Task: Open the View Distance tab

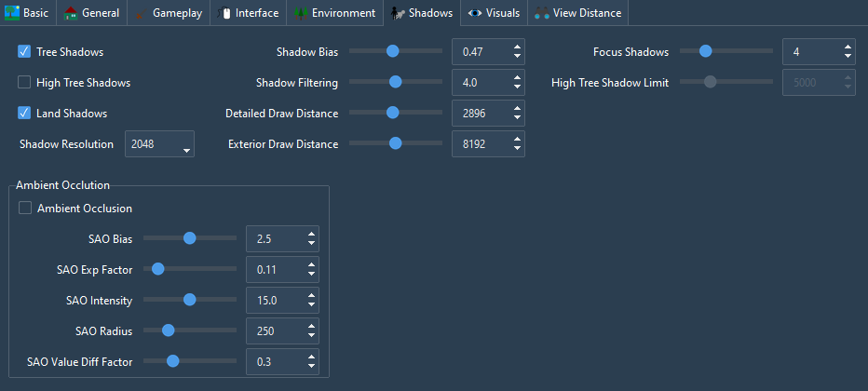Action: 578,13
